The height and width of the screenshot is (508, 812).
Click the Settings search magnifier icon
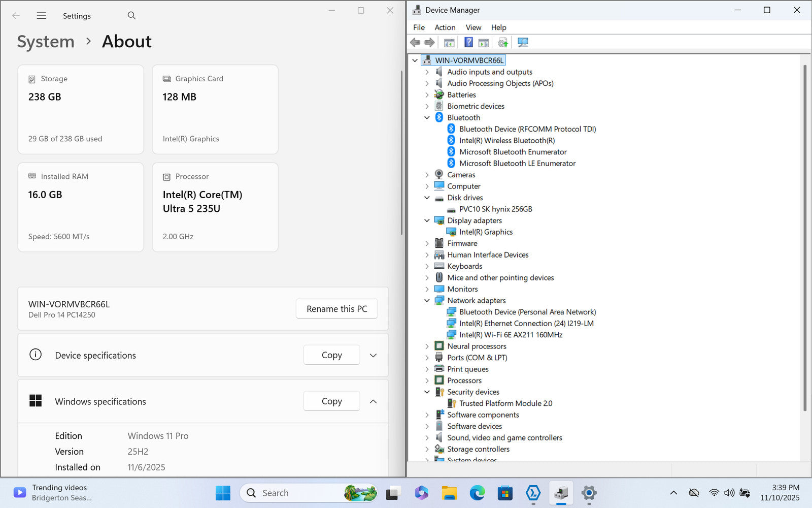131,16
